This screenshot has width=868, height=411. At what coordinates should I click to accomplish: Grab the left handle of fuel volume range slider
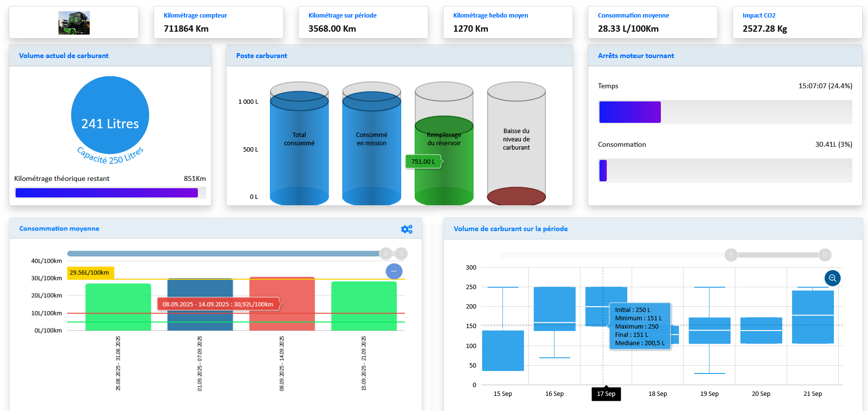[731, 255]
